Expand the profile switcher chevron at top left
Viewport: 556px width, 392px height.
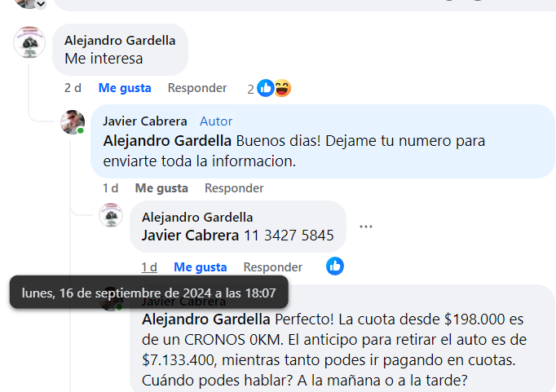(x=41, y=4)
